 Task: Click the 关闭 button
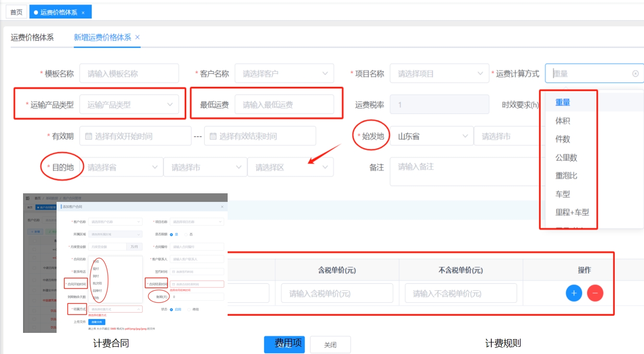click(330, 345)
